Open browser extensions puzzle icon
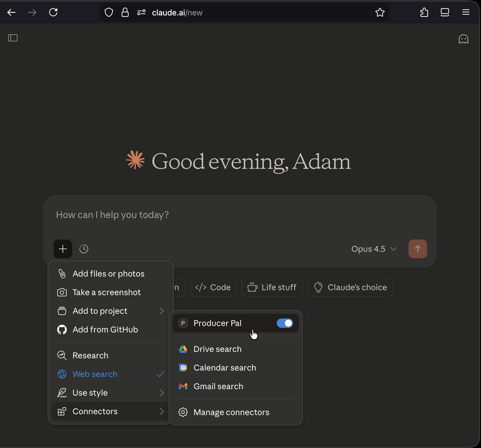Screen dimensions: 481x448 point(424,12)
